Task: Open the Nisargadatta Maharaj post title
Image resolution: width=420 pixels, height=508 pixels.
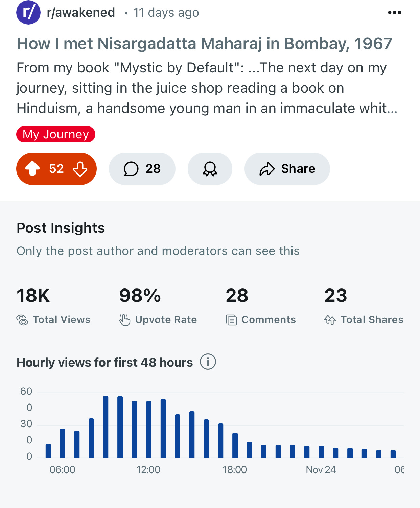Action: tap(204, 44)
